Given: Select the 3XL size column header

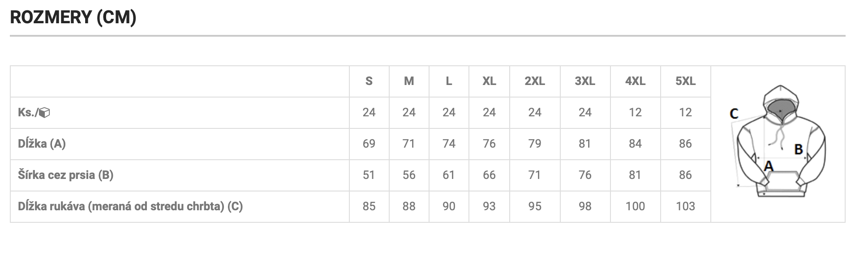Looking at the screenshot, I should click(x=585, y=81).
